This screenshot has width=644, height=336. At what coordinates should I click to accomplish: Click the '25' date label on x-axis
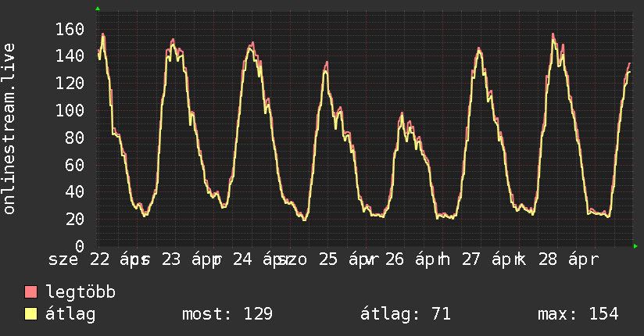click(x=328, y=259)
